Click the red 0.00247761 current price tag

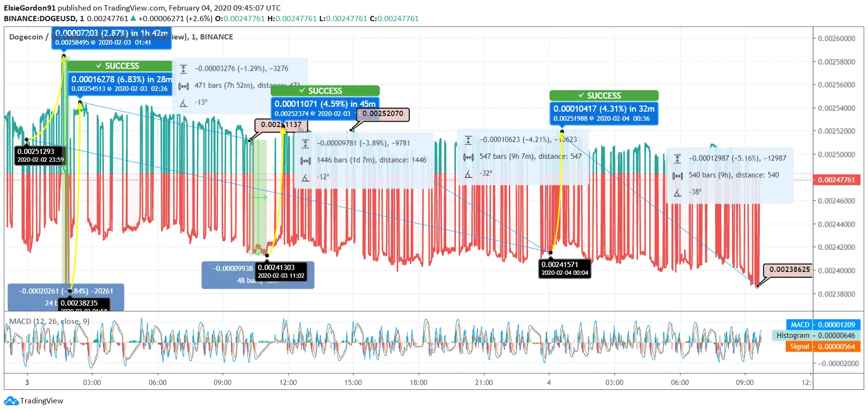coord(836,180)
